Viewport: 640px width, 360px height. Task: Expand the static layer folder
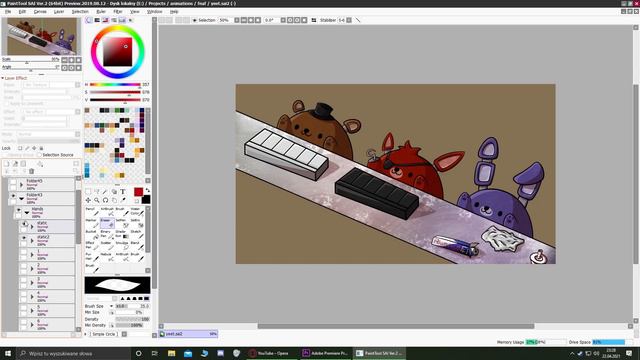pos(32,227)
